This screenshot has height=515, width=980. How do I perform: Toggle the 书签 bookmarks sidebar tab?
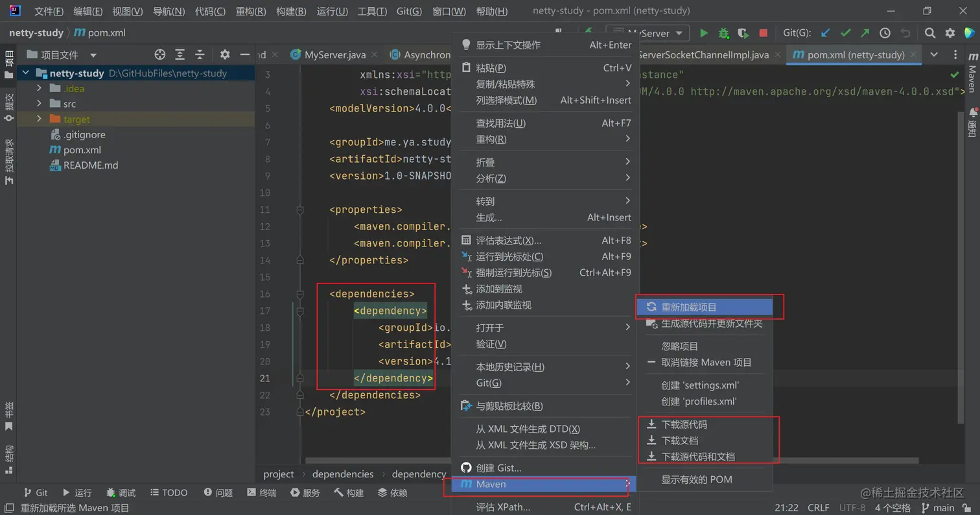tap(8, 416)
